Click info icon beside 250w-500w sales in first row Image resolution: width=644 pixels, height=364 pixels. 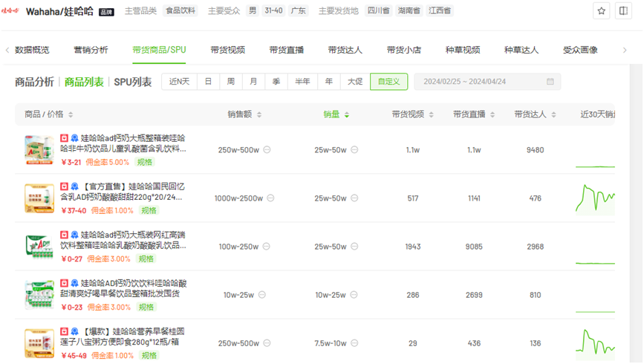[x=267, y=150]
